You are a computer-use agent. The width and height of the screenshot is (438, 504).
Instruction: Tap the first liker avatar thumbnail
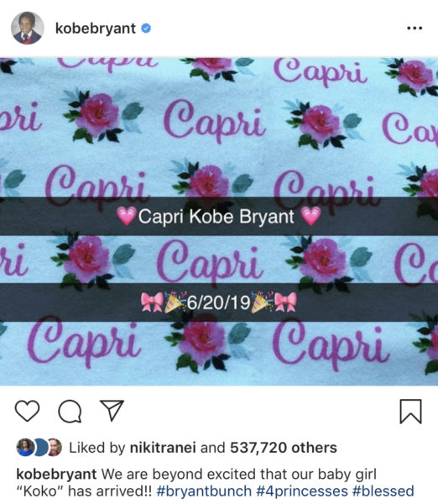(25, 447)
